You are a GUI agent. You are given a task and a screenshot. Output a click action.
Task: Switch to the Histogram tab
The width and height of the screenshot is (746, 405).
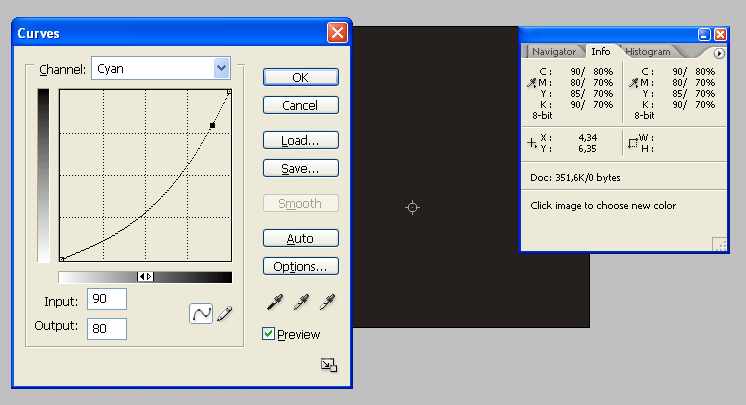[x=648, y=51]
